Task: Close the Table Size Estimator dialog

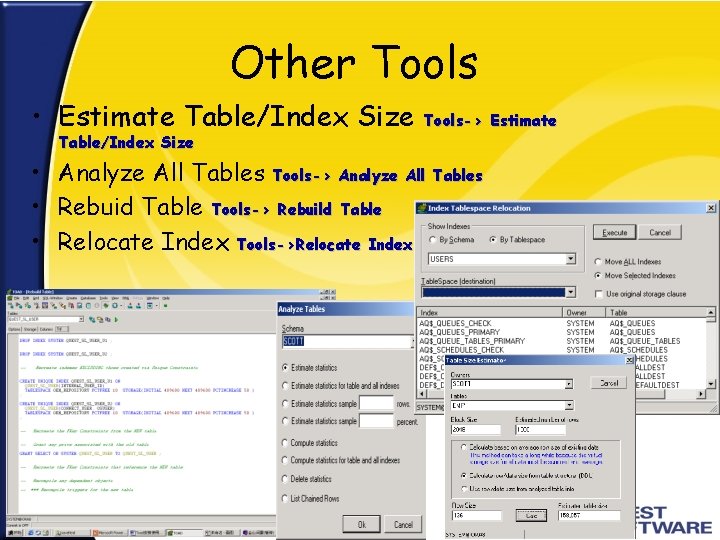Action: [630, 360]
